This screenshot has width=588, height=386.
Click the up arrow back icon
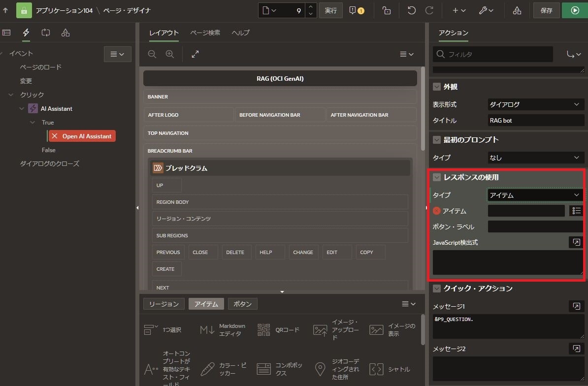(x=5, y=10)
